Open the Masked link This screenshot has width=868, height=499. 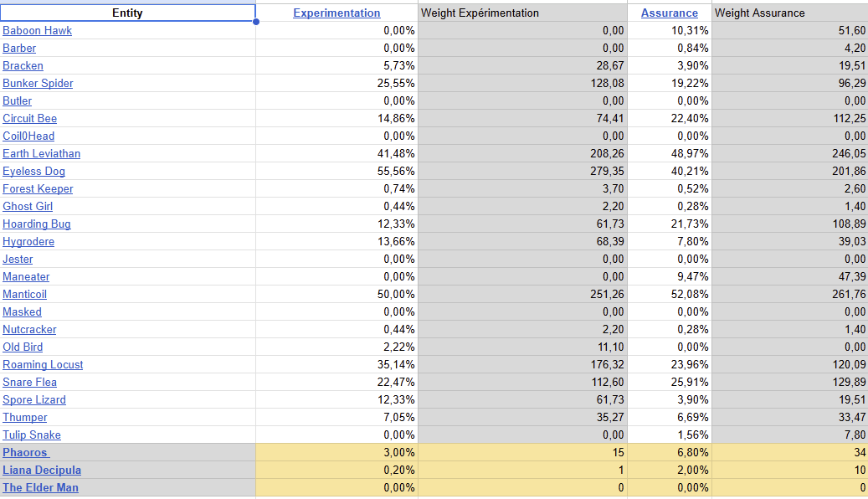click(22, 311)
